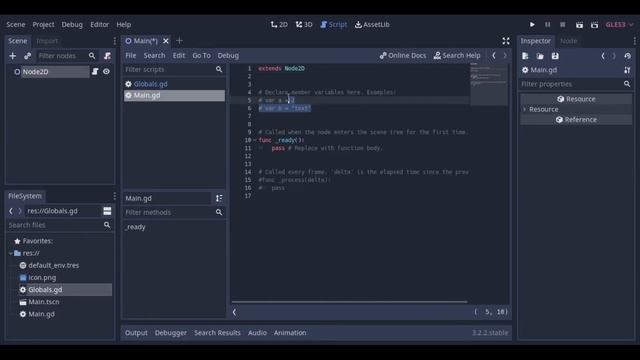This screenshot has width=640, height=360.
Task: Toggle distraction-free mode icon
Action: tap(506, 41)
